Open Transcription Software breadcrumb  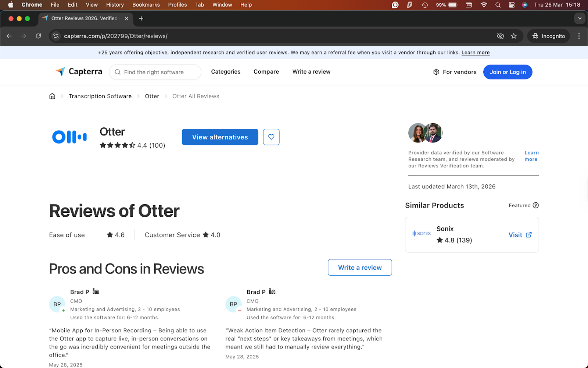tap(100, 96)
